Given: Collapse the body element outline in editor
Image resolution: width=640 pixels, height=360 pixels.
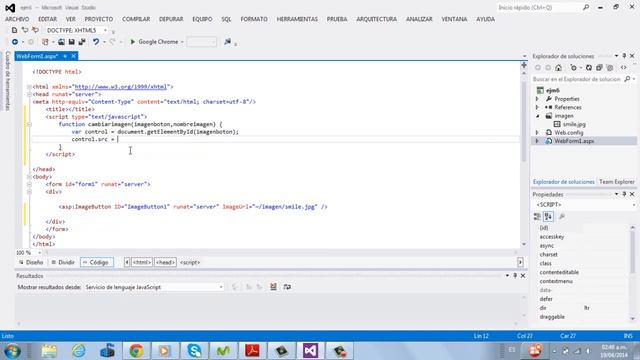Looking at the screenshot, I should point(29,177).
